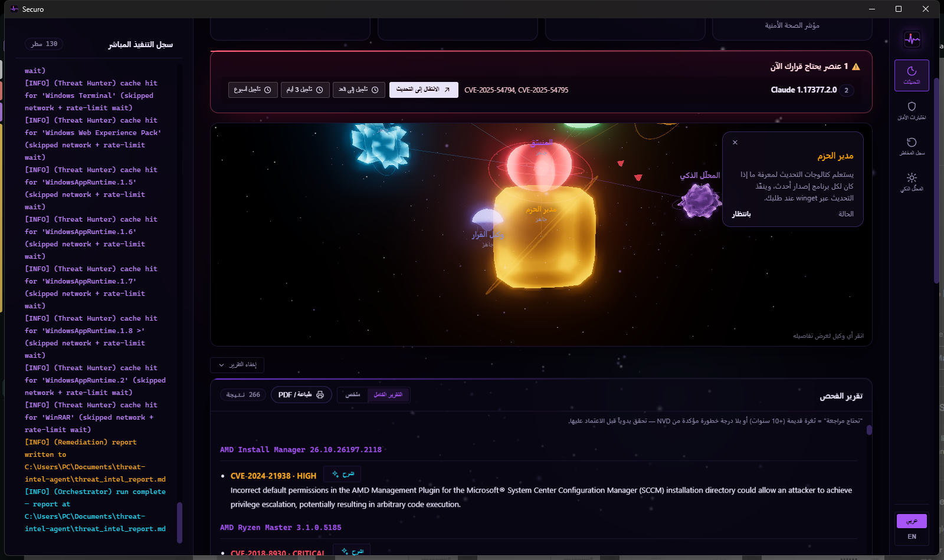
Task: Click اشرح explain button for CVE-2018-8930
Action: (352, 551)
